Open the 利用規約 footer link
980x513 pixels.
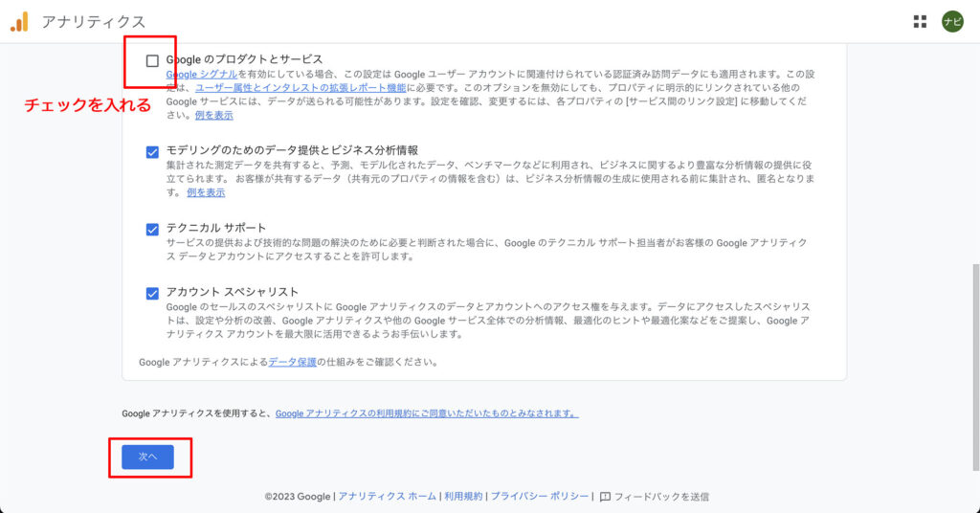click(463, 496)
